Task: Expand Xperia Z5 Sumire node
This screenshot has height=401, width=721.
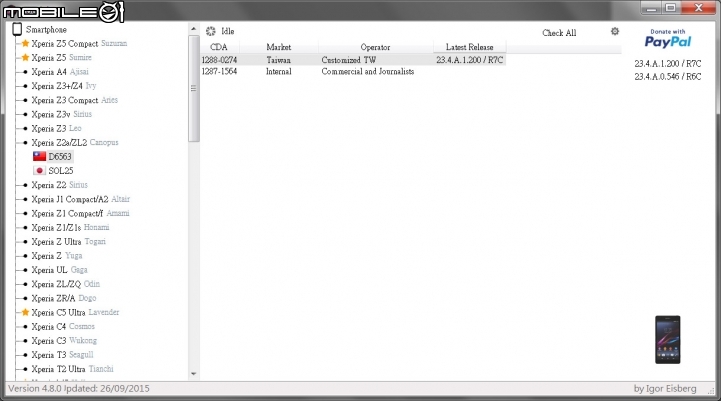Action: pyautogui.click(x=62, y=57)
